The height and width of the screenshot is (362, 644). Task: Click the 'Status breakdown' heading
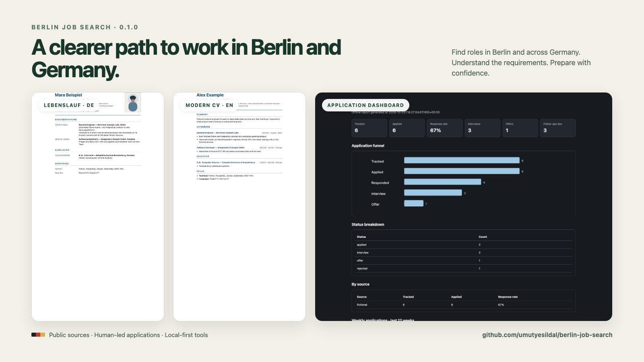coord(368,224)
